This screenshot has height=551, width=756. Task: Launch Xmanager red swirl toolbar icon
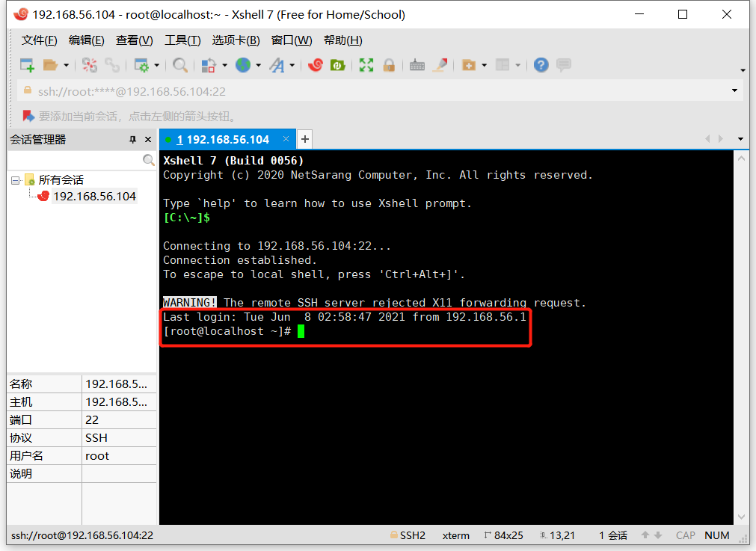click(x=316, y=64)
